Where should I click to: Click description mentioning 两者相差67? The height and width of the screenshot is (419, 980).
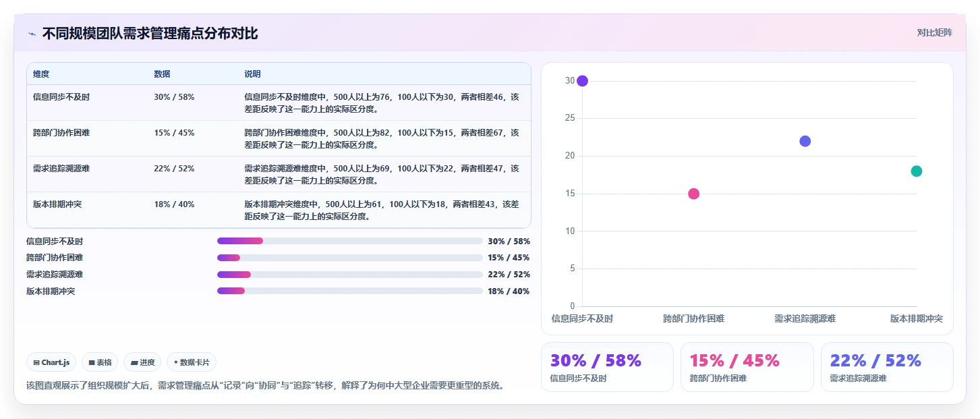coord(382,138)
